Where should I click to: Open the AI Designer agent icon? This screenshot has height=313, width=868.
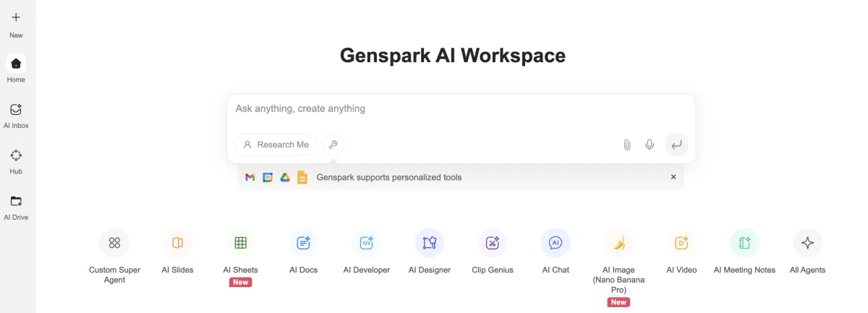[x=430, y=243]
